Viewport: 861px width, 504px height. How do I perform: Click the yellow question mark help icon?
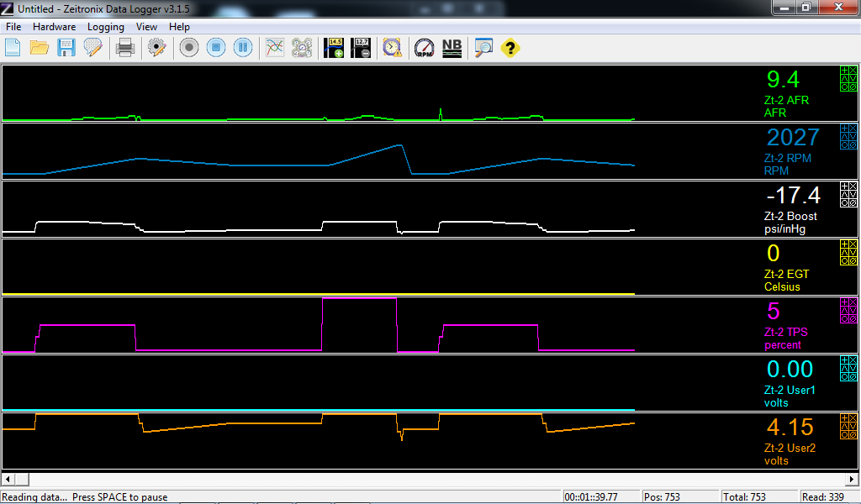tap(510, 48)
